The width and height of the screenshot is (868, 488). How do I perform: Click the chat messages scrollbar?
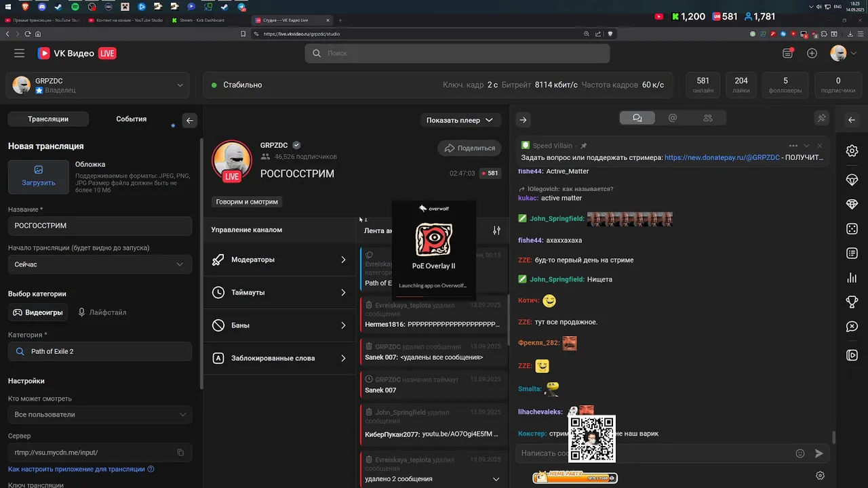(x=833, y=438)
